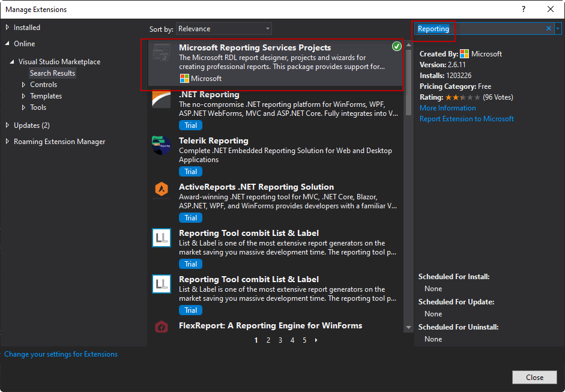Clear the search box with X icon
The image size is (565, 392).
point(549,28)
